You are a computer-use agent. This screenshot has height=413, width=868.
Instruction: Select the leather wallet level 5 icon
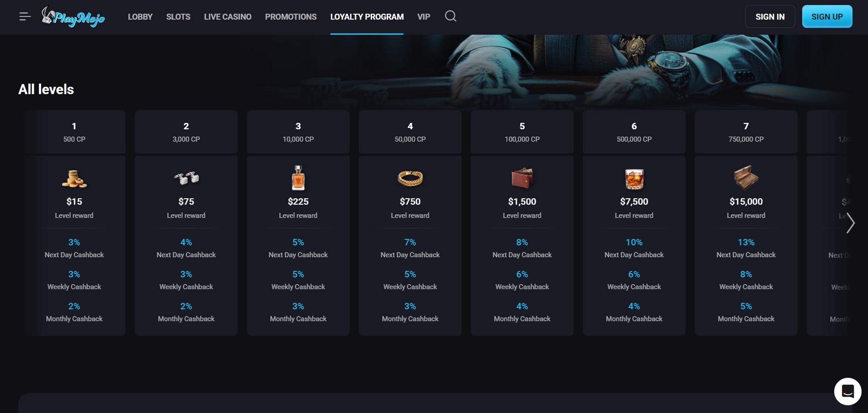(x=522, y=178)
